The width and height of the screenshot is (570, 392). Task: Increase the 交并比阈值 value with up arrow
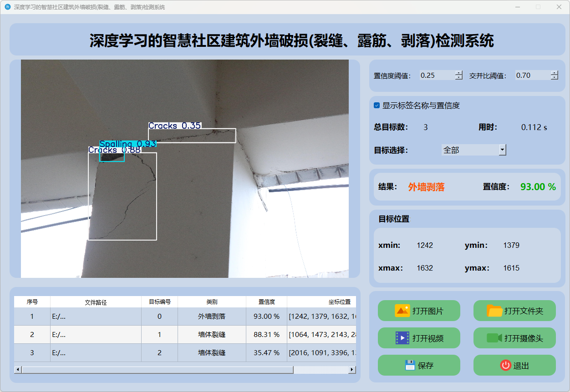coord(554,73)
